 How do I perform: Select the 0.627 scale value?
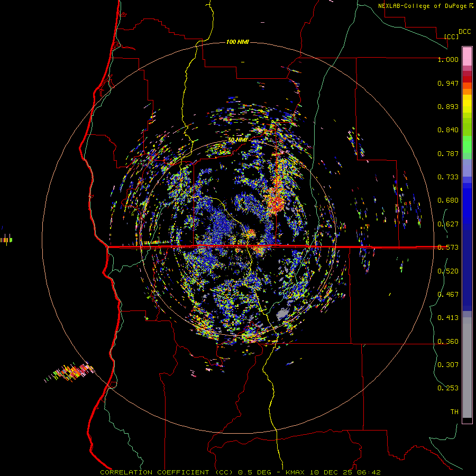pos(448,224)
